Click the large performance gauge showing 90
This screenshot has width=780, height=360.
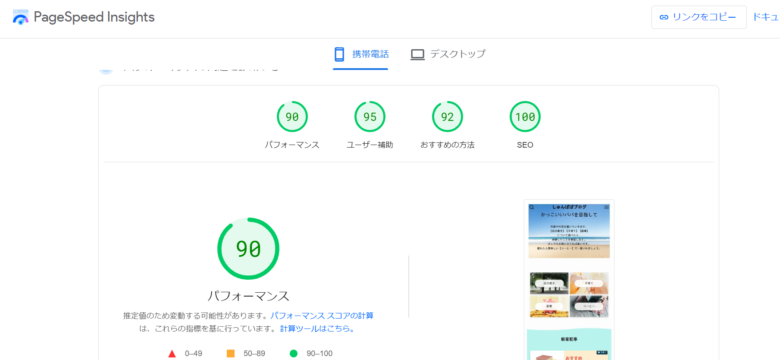coord(248,249)
